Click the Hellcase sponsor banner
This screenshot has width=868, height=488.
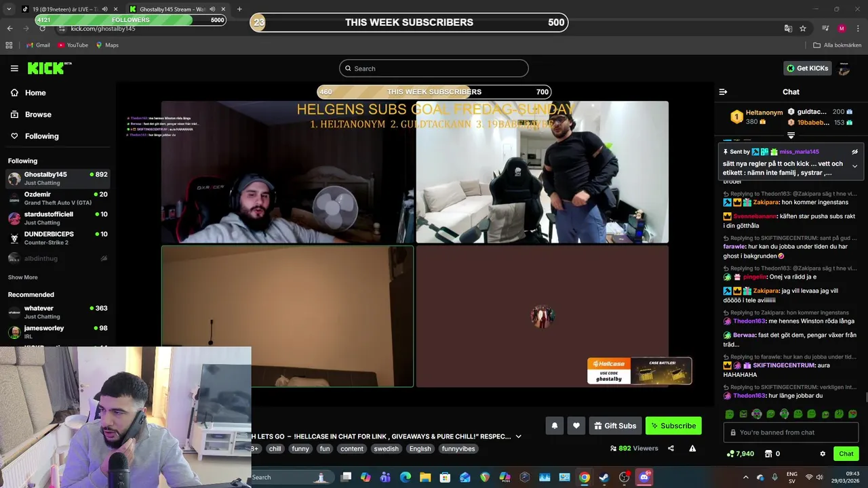point(639,371)
